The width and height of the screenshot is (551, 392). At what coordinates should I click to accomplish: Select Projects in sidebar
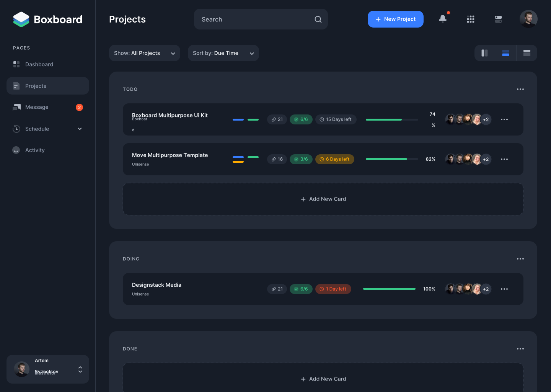click(x=48, y=86)
